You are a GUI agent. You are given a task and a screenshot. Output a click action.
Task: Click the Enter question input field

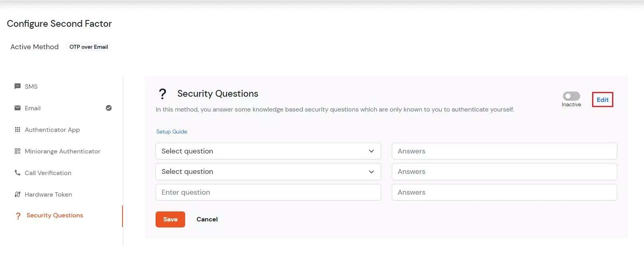click(x=268, y=192)
